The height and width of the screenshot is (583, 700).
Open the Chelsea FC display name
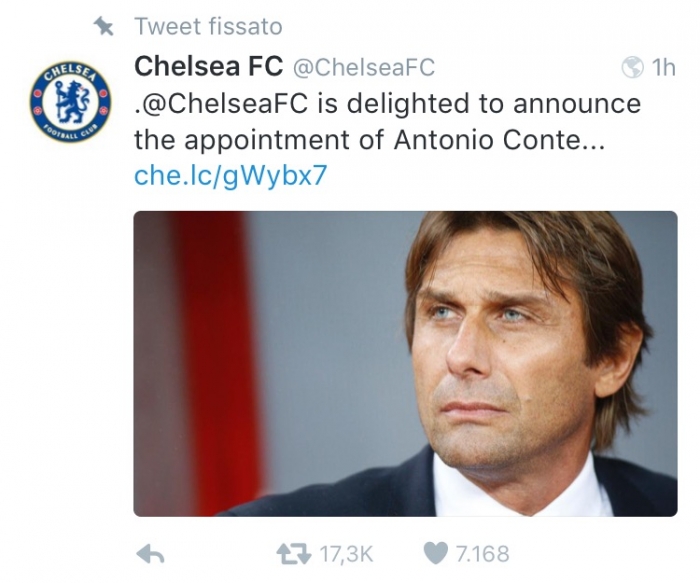click(x=208, y=67)
